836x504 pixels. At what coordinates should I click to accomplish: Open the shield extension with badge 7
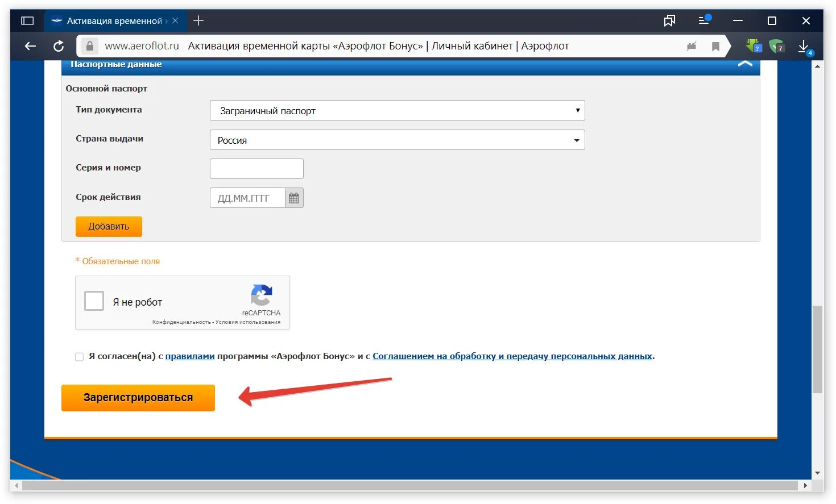pos(776,46)
